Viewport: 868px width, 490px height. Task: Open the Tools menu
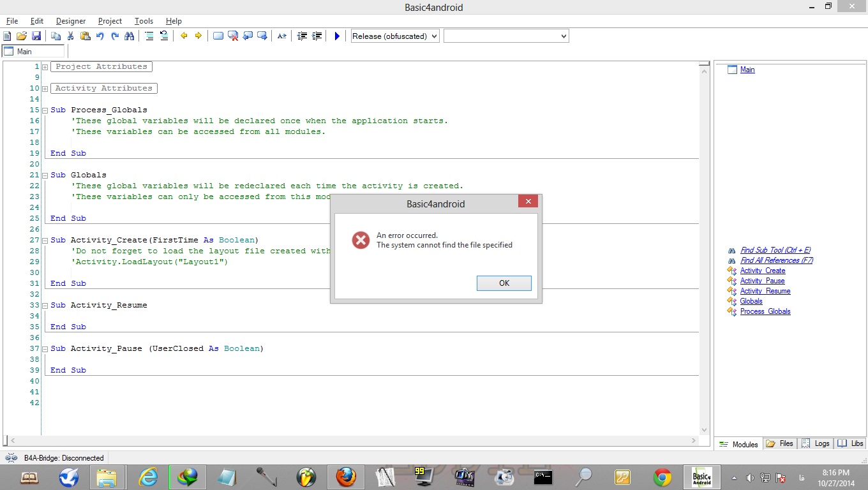[144, 21]
